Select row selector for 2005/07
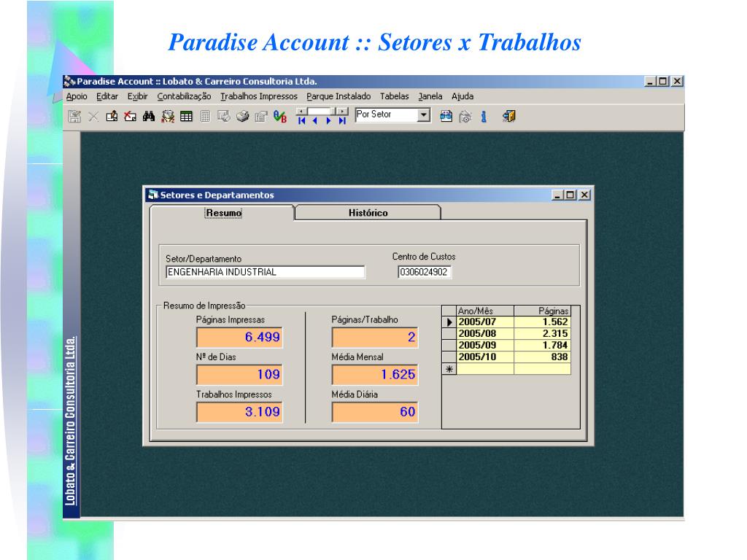This screenshot has height=560, width=747. [x=449, y=322]
